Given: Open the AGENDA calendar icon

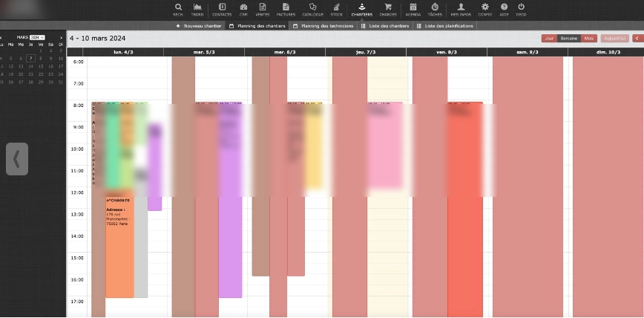Looking at the screenshot, I should pyautogui.click(x=413, y=10).
